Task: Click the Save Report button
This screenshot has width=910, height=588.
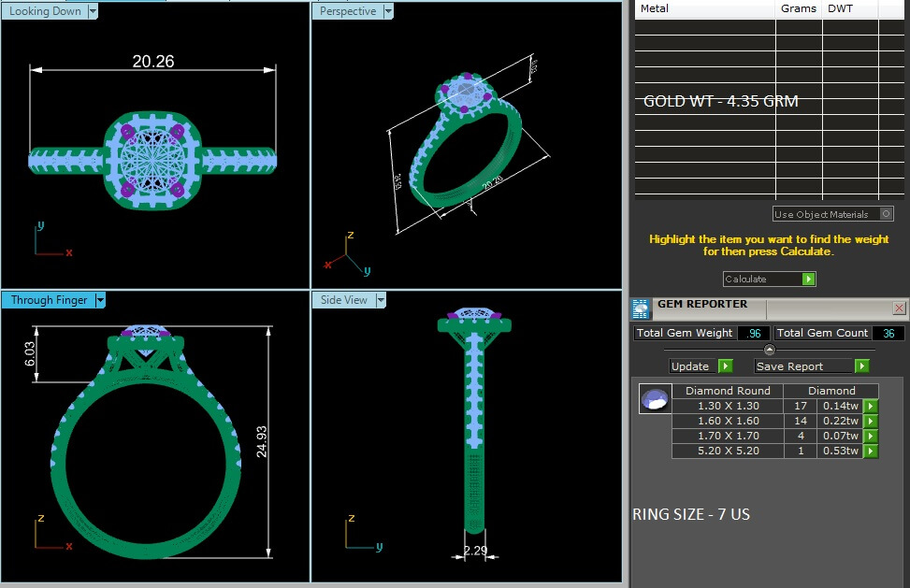Action: click(x=803, y=366)
